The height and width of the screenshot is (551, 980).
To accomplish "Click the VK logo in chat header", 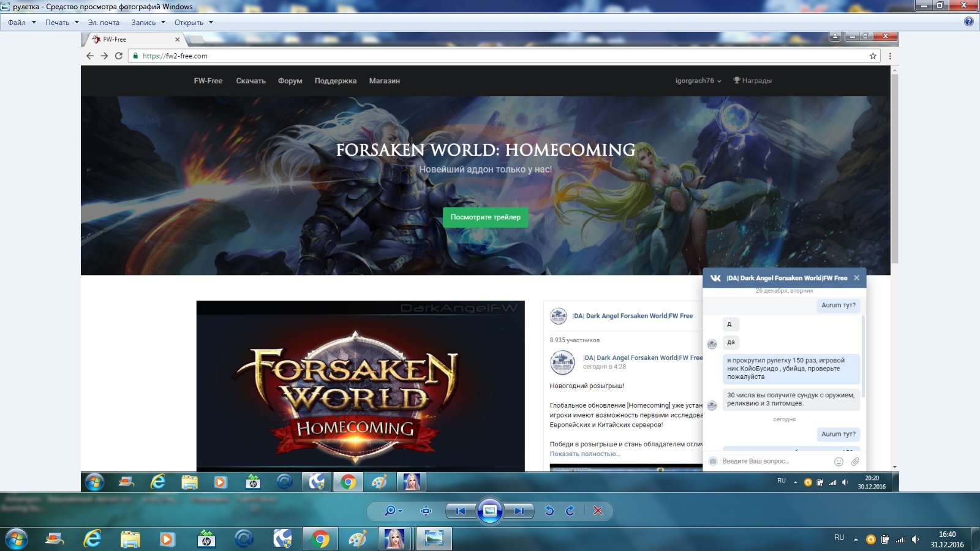I will [715, 278].
